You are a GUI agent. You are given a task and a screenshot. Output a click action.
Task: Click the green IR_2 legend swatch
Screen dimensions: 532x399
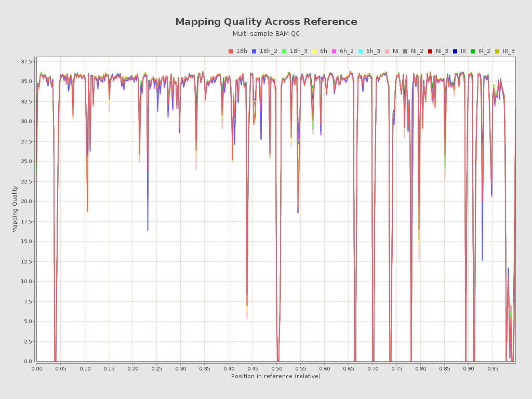(x=473, y=51)
